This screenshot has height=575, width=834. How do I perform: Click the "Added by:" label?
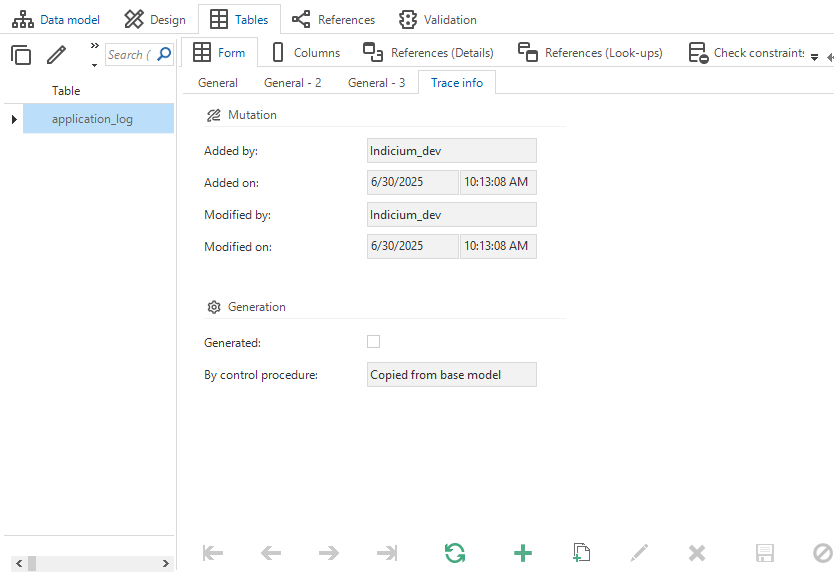pos(231,151)
